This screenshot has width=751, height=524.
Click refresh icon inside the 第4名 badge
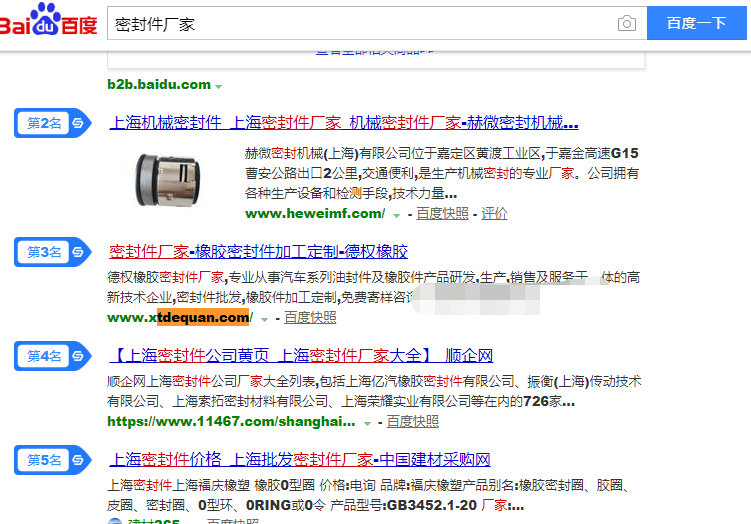click(78, 356)
